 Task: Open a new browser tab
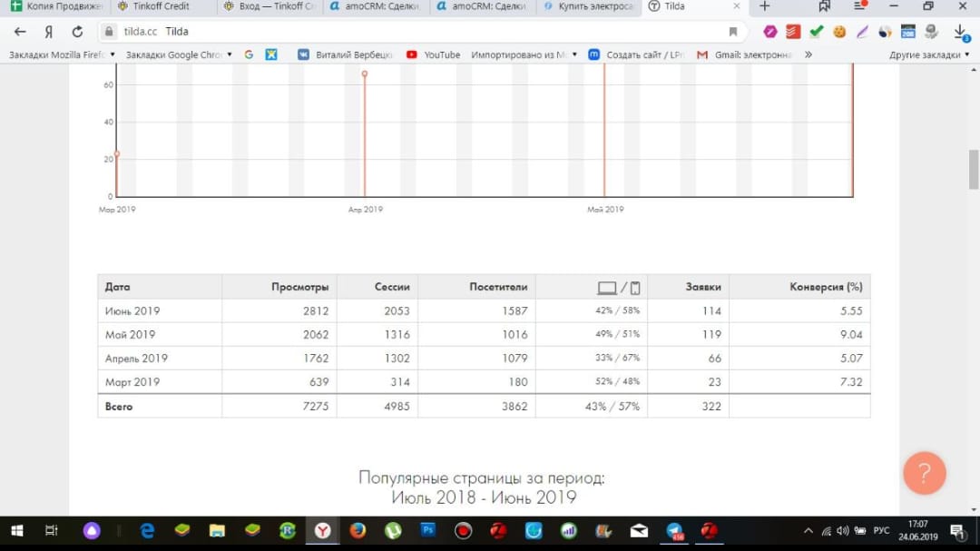pyautogui.click(x=764, y=6)
